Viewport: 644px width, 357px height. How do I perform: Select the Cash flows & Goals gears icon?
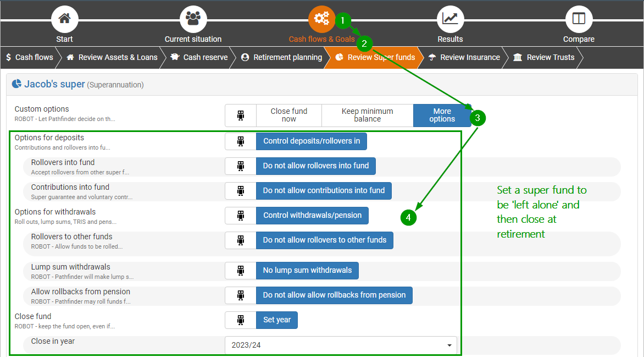(321, 19)
